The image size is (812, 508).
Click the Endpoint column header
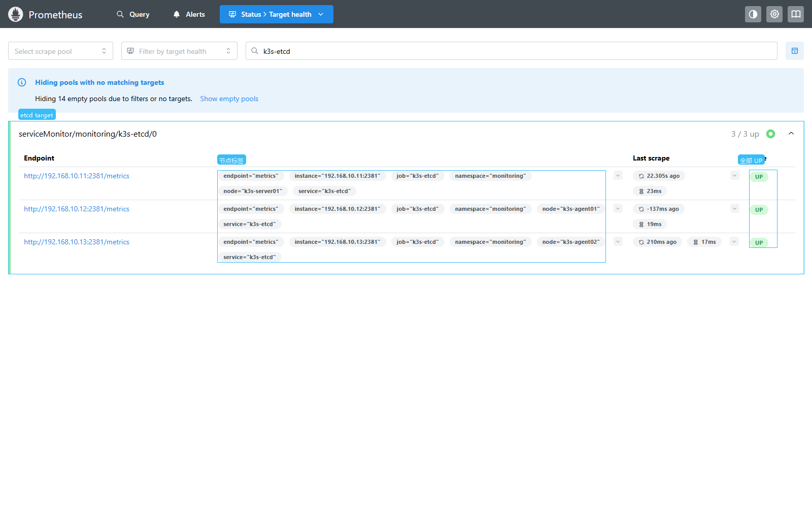[x=39, y=158]
